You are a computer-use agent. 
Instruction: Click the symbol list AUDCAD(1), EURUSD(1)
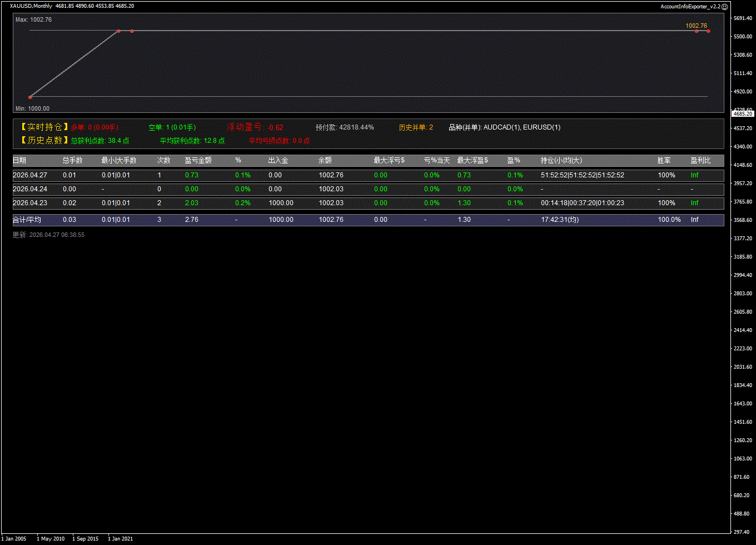(x=521, y=127)
